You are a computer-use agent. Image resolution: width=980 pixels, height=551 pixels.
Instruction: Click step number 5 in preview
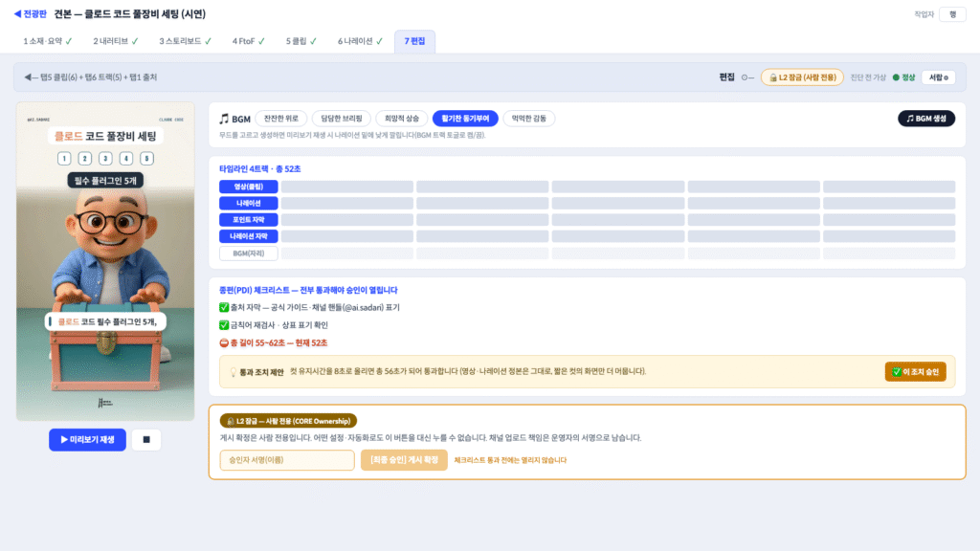pos(146,159)
